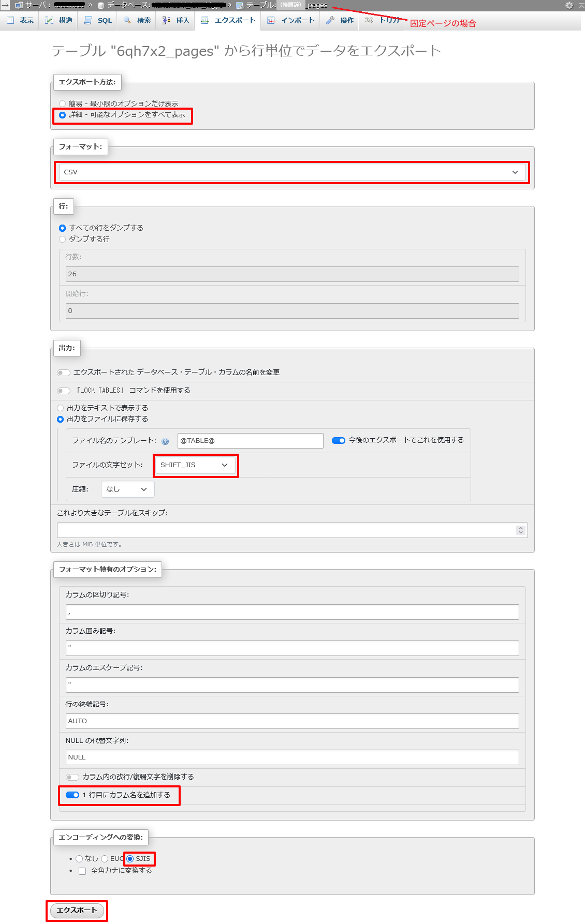Click the 開始行 input field showing 0

pyautogui.click(x=292, y=311)
